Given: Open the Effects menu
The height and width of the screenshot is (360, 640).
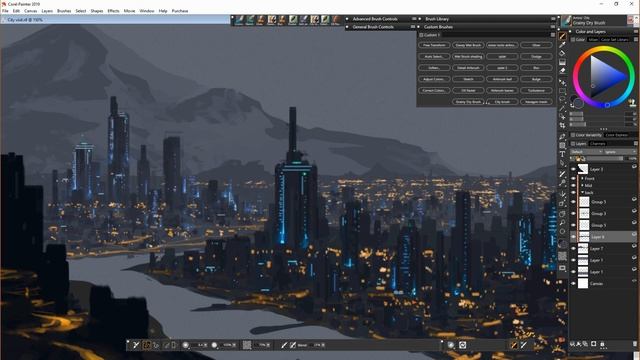Looking at the screenshot, I should coord(113,11).
